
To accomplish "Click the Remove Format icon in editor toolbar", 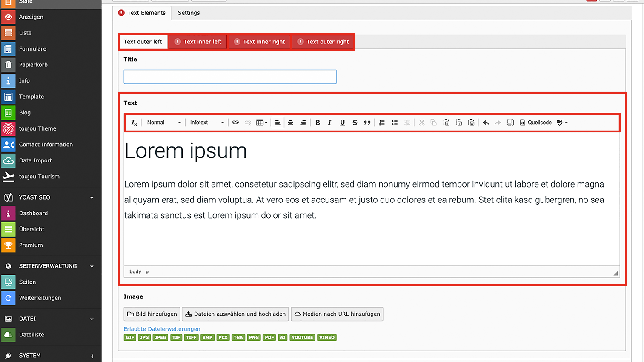I will click(134, 123).
